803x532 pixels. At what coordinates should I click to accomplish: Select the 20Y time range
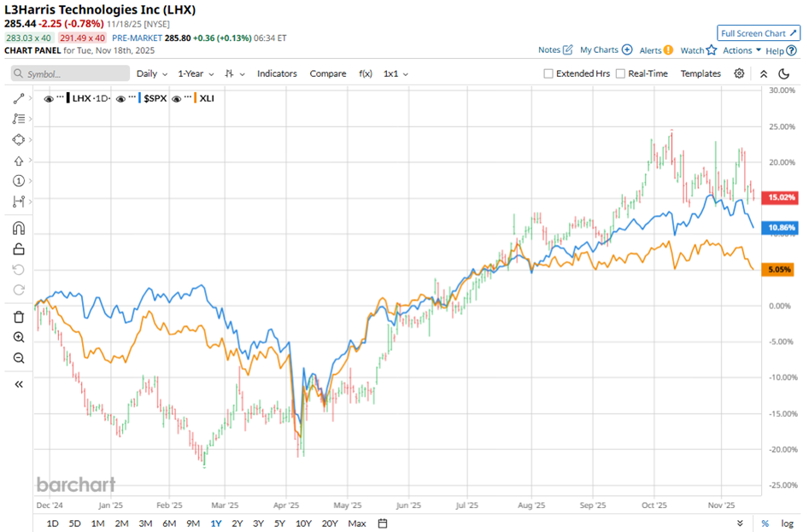[x=330, y=523]
